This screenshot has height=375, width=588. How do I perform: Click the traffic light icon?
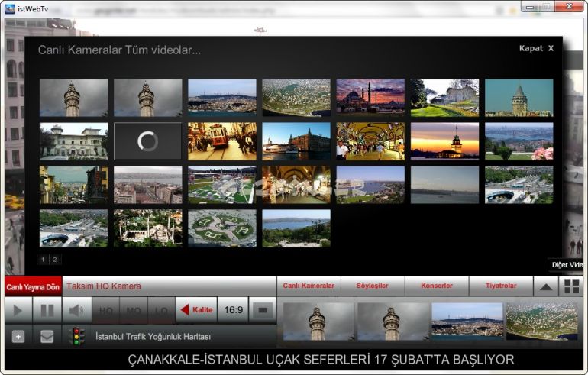76,336
